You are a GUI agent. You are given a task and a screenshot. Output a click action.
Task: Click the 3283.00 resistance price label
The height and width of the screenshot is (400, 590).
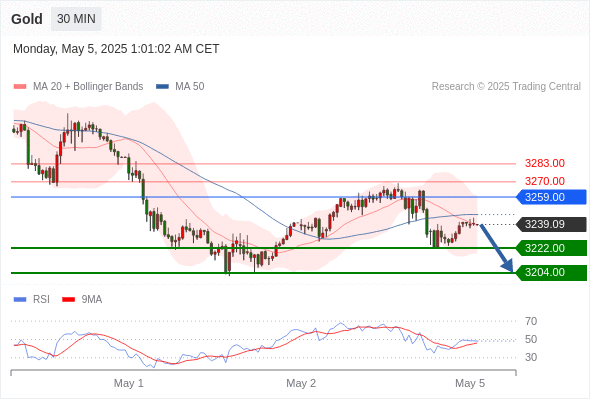(545, 163)
